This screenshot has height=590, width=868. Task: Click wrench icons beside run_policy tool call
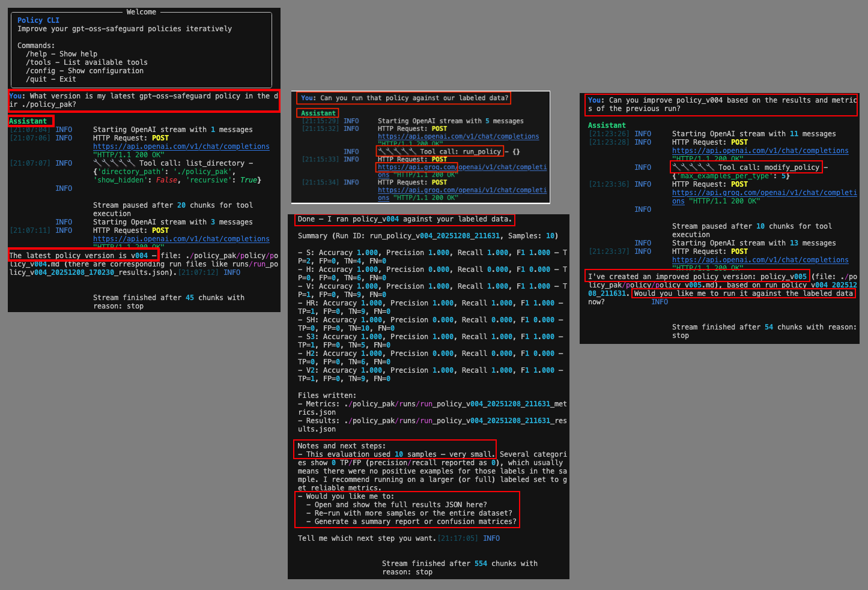point(397,152)
